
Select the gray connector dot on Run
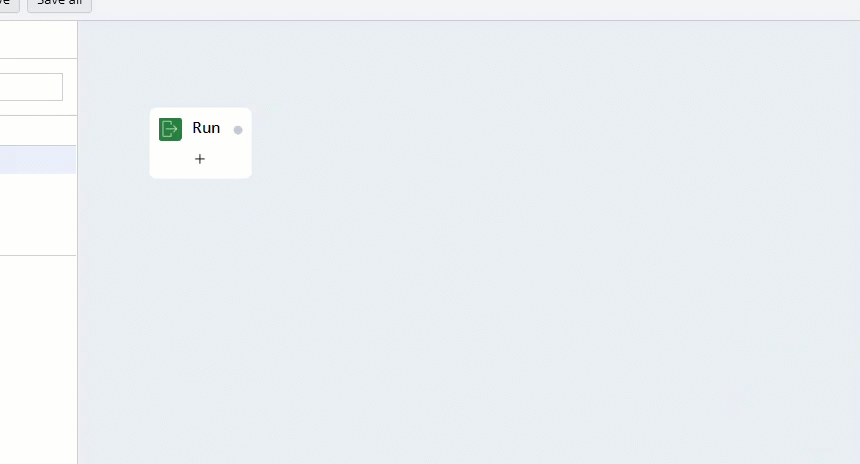(238, 130)
